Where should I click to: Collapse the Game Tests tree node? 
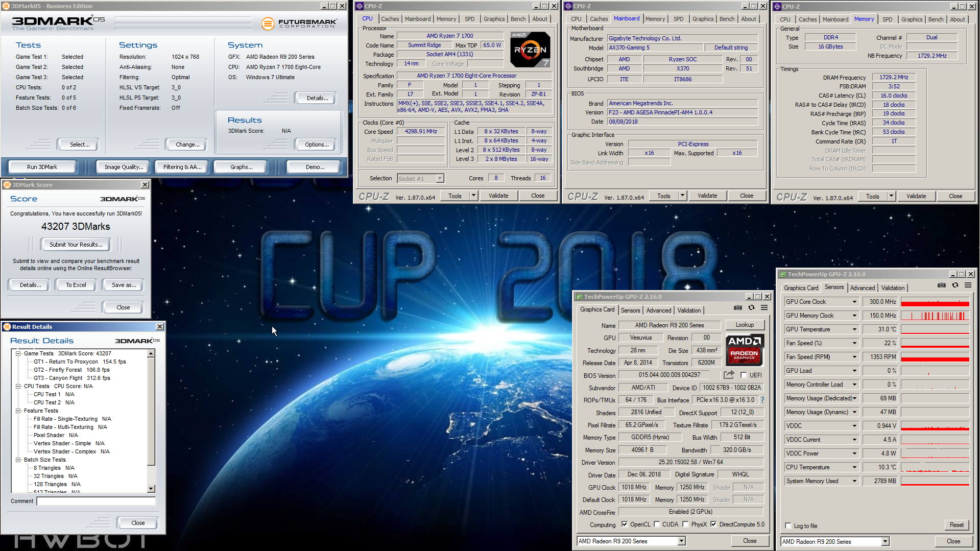18,353
